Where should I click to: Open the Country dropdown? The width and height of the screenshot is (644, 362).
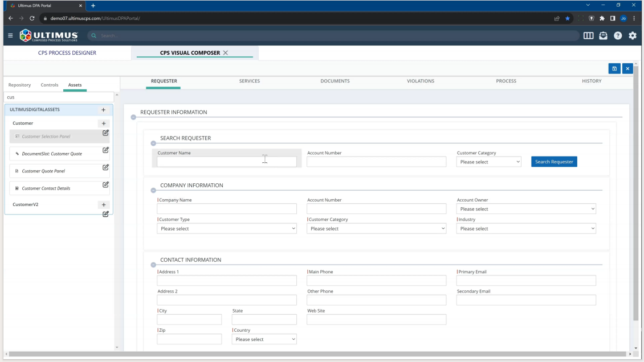(264, 339)
